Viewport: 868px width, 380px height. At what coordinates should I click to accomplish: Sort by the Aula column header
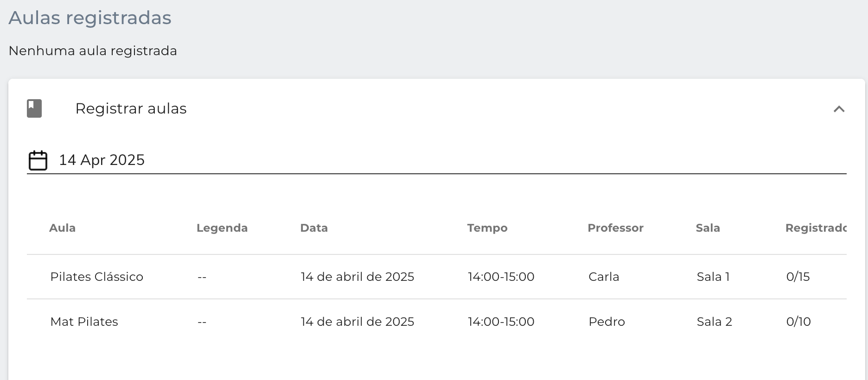tap(63, 228)
